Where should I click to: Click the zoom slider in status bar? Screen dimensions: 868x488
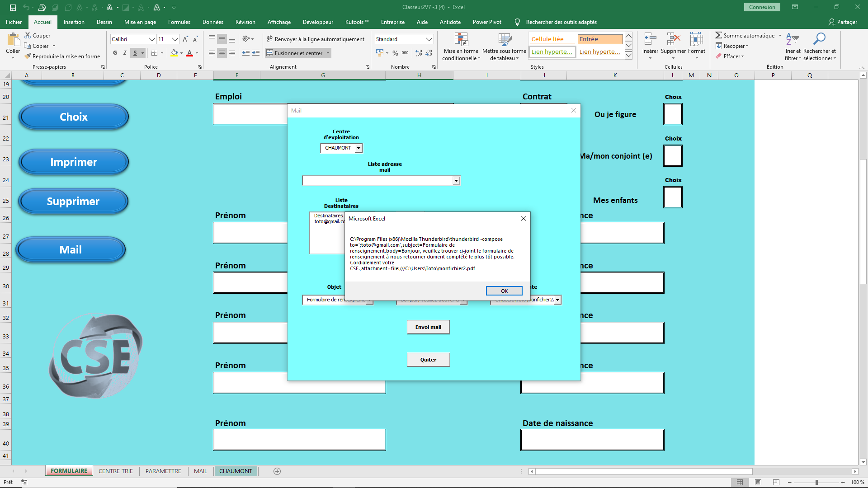pyautogui.click(x=816, y=482)
